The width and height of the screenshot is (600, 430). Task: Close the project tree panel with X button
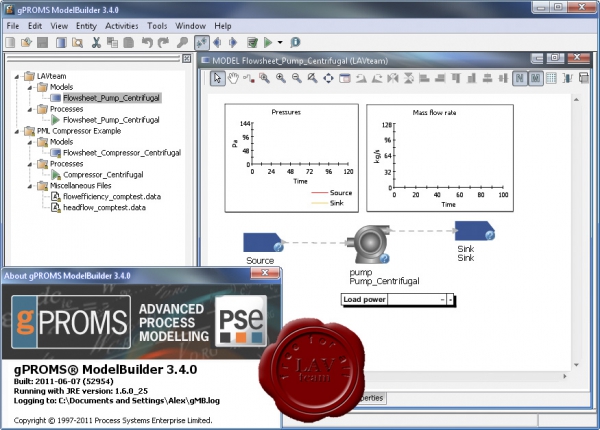point(186,58)
